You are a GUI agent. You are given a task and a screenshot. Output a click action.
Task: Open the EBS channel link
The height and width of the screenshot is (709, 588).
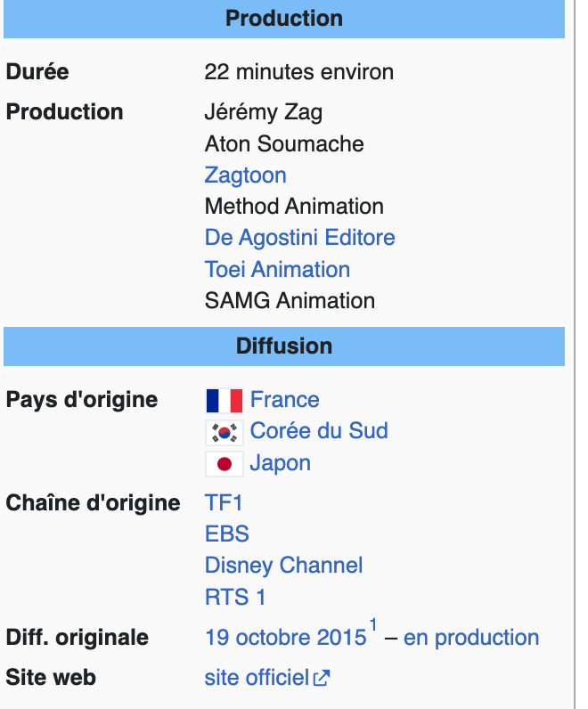point(227,534)
